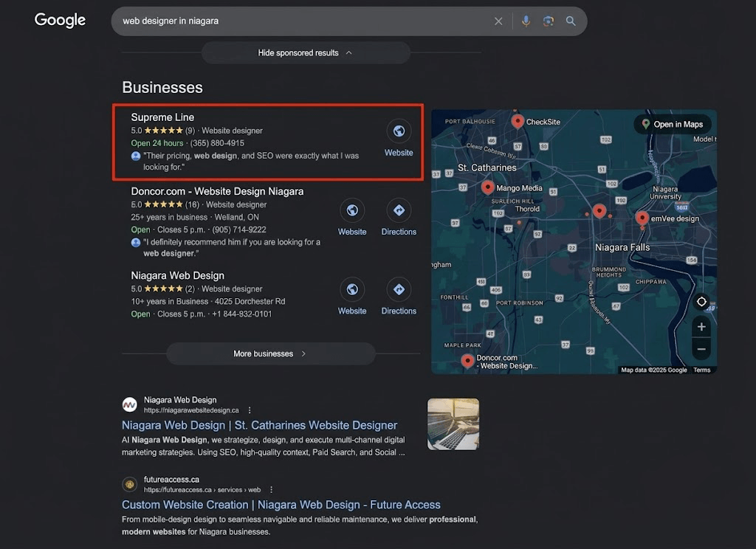Open Doncor.com website globe icon
The height and width of the screenshot is (549, 756).
point(352,210)
